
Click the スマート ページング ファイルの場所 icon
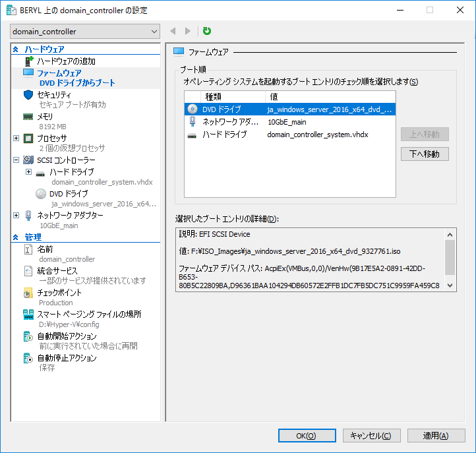point(28,315)
